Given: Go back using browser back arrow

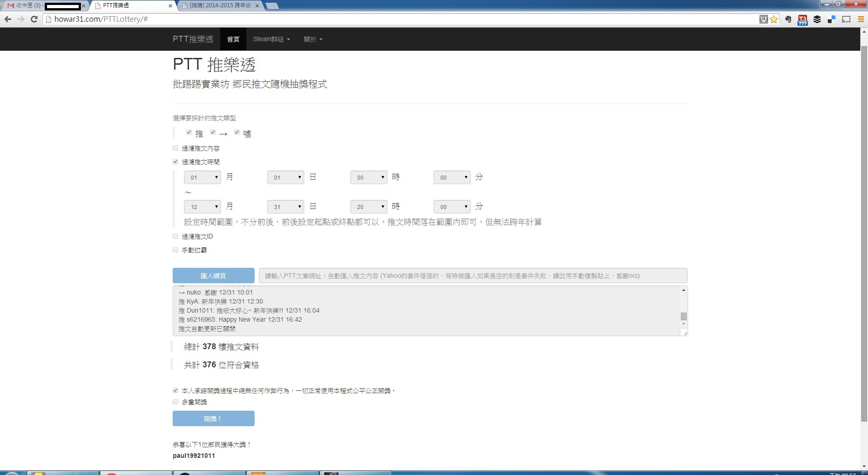Looking at the screenshot, I should (x=8, y=19).
